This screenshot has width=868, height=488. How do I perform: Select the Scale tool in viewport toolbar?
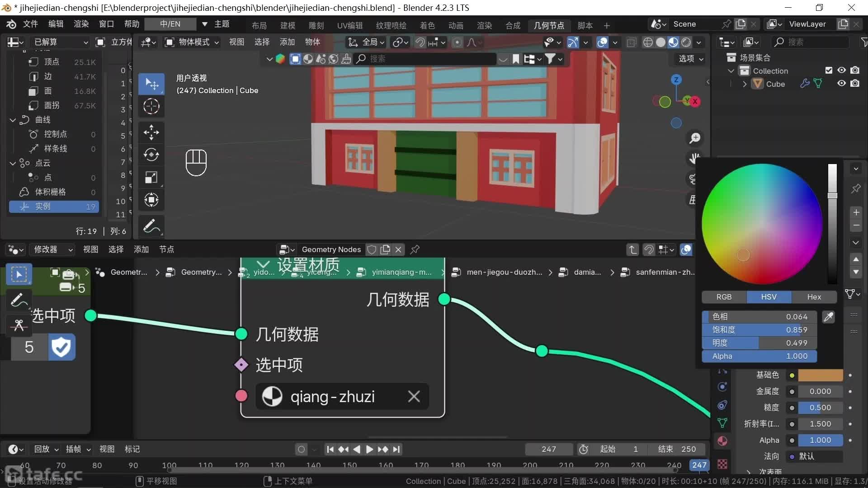[151, 178]
